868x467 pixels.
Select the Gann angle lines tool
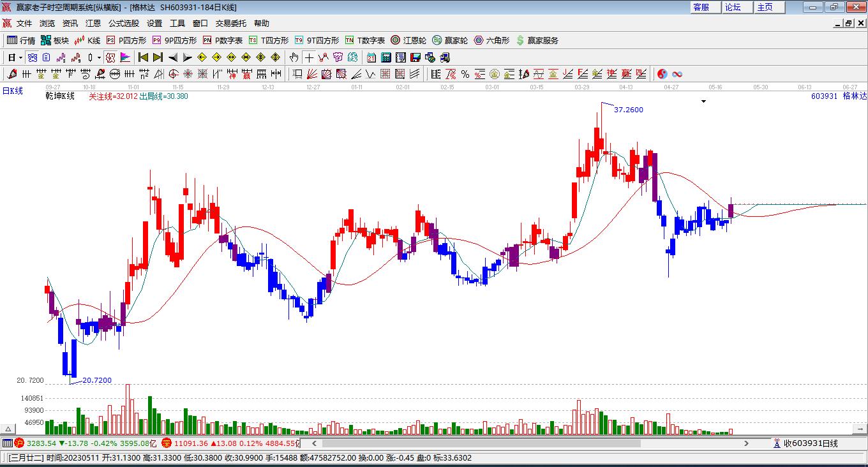(356, 74)
